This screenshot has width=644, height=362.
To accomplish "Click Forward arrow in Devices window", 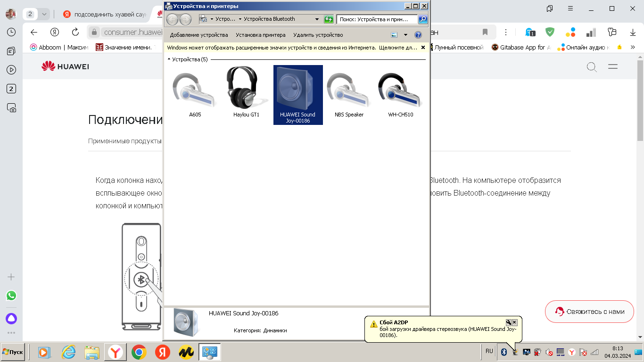I will coord(185,19).
